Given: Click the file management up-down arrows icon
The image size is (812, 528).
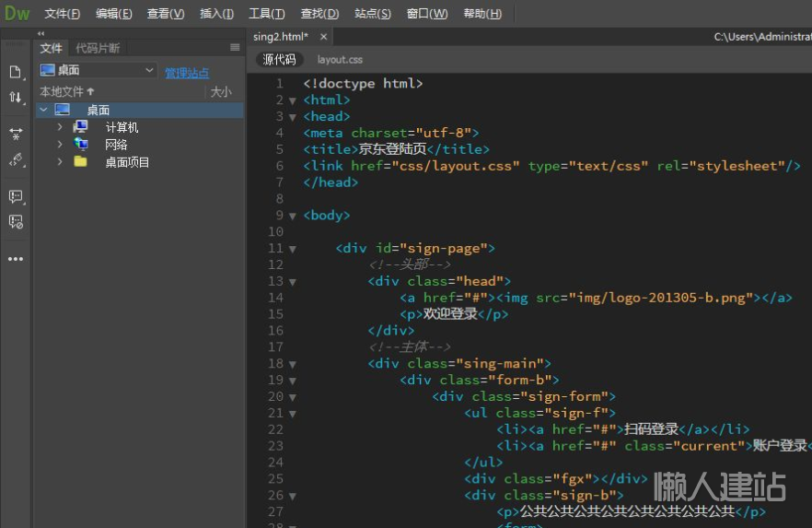Looking at the screenshot, I should tap(15, 97).
